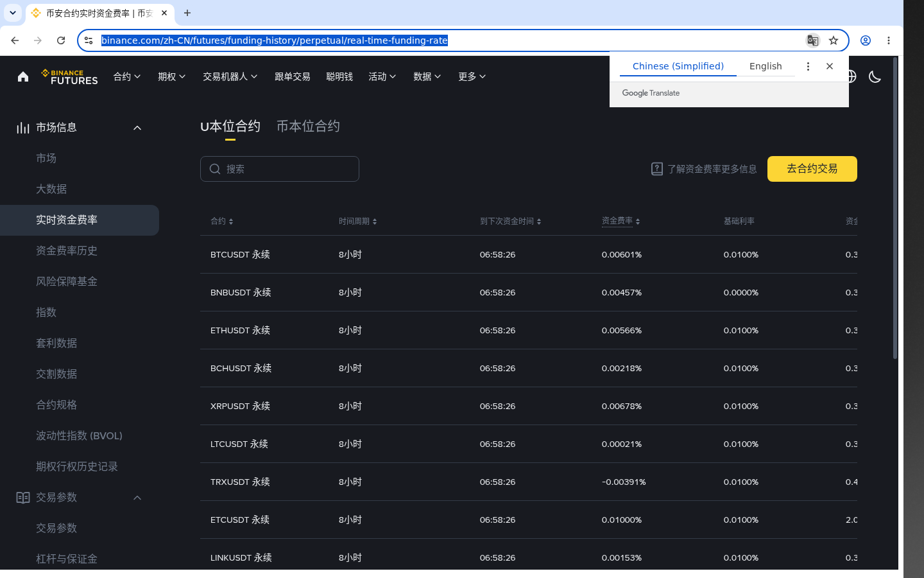Close the Binance browser tab
Viewport: 924px width, 578px height.
point(164,13)
